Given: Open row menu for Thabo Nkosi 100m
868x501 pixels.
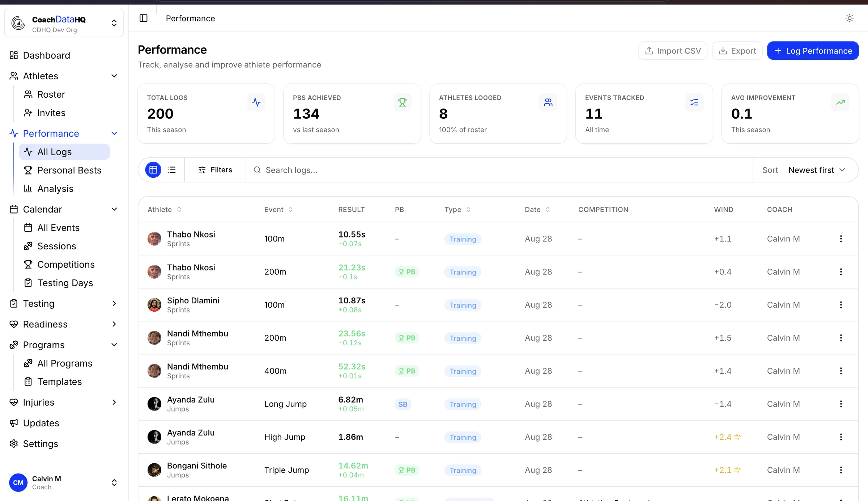Looking at the screenshot, I should coord(841,239).
